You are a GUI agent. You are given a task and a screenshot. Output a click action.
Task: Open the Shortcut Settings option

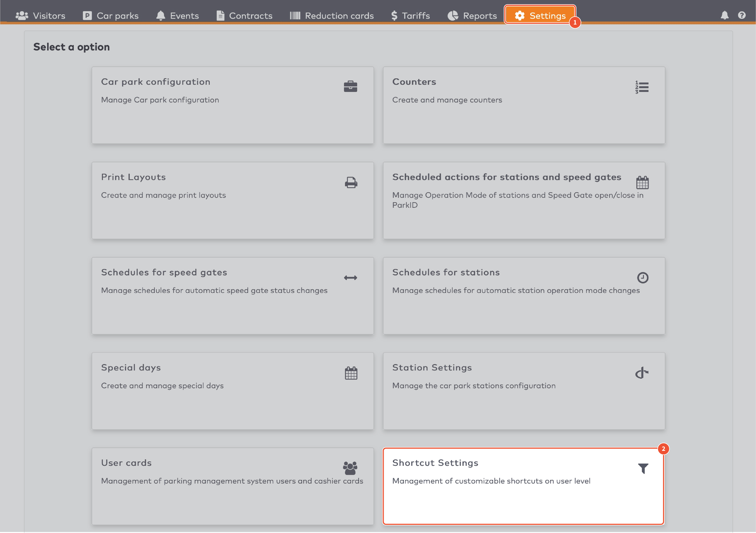(523, 484)
